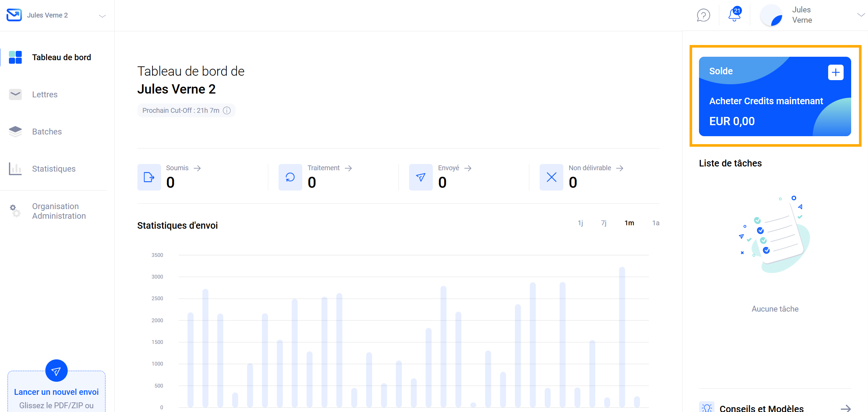This screenshot has width=868, height=412.
Task: Open Lettres in the sidebar
Action: 45,95
